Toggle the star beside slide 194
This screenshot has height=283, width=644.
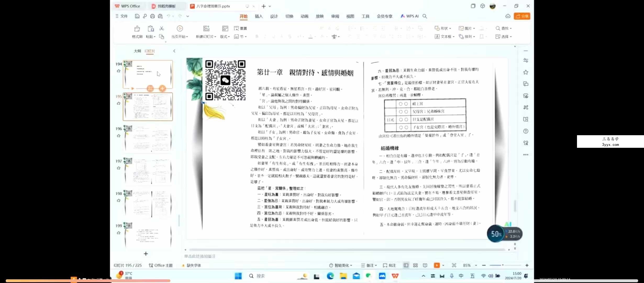(x=119, y=71)
